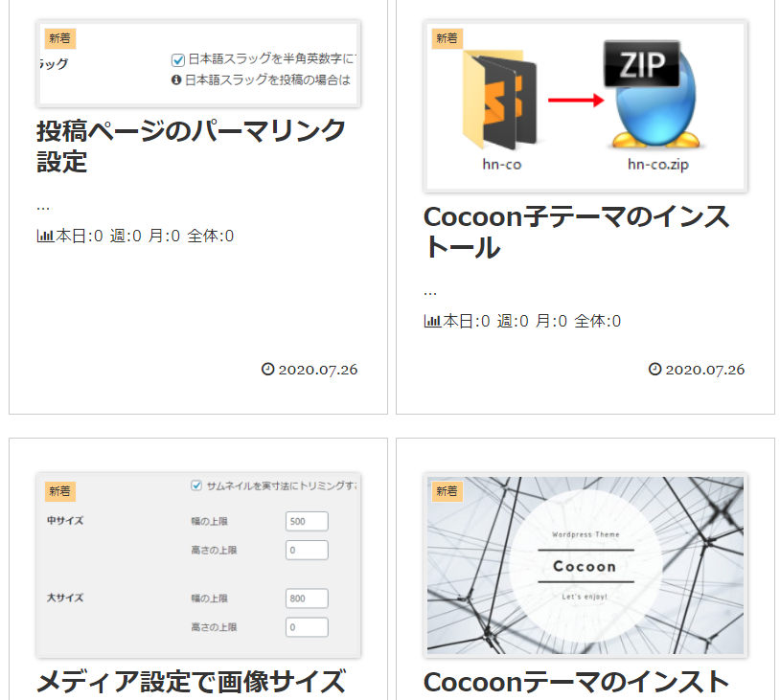This screenshot has width=780, height=700.
Task: Open the Cocoon子テーマのインストール article title
Action: [576, 232]
